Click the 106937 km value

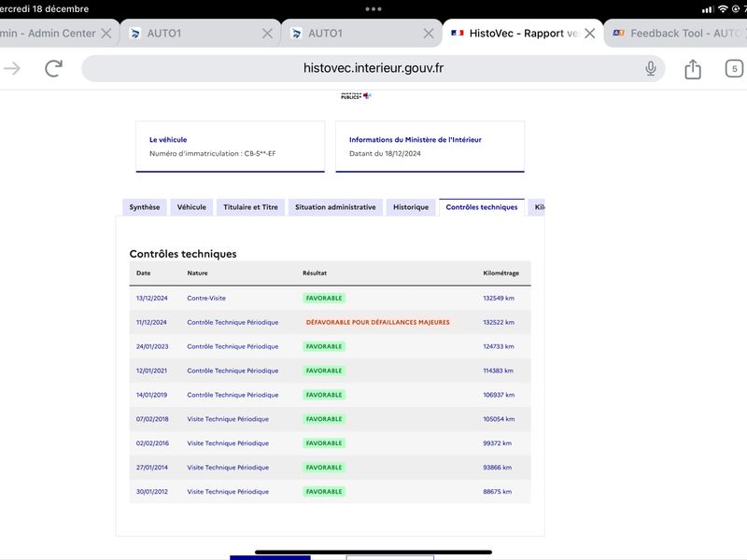click(x=499, y=395)
